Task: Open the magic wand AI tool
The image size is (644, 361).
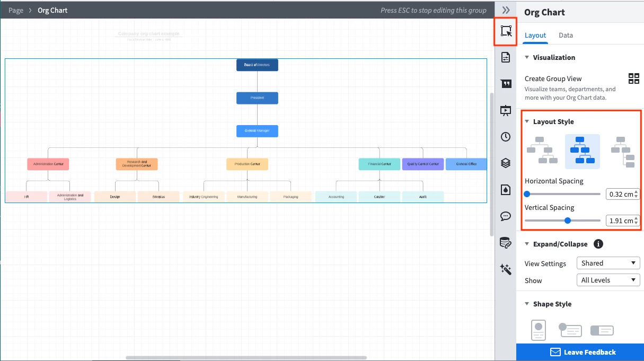Action: coord(506,269)
